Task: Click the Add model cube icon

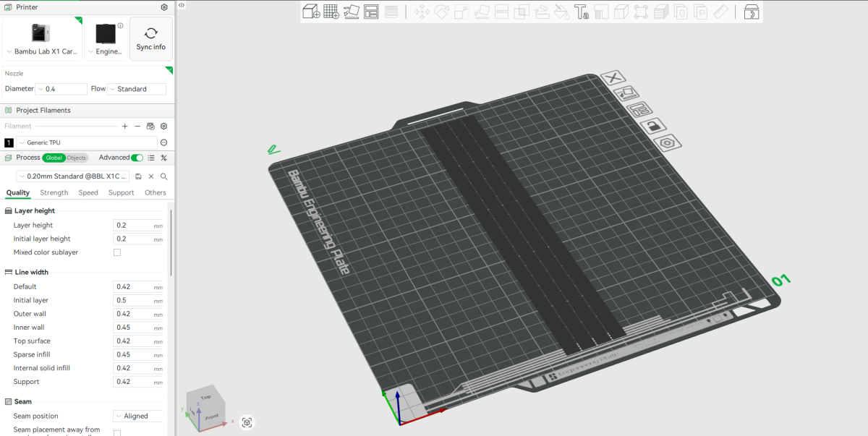Action: point(311,12)
